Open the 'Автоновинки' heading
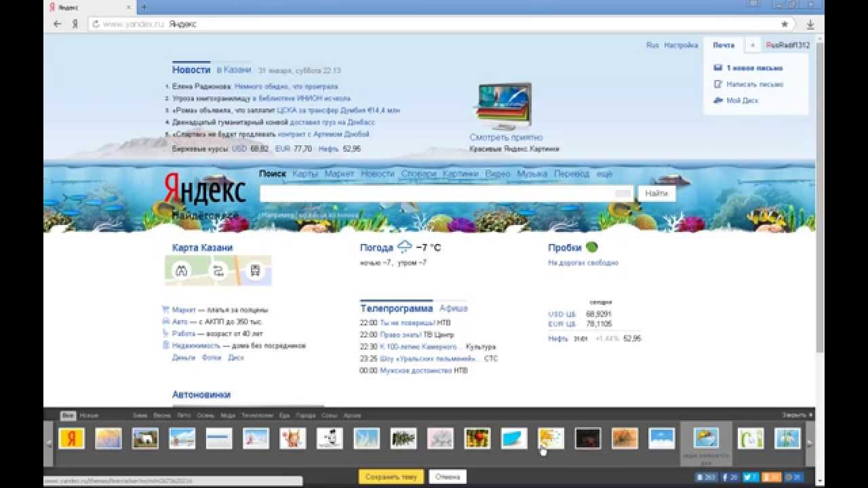This screenshot has height=488, width=868. pyautogui.click(x=201, y=394)
